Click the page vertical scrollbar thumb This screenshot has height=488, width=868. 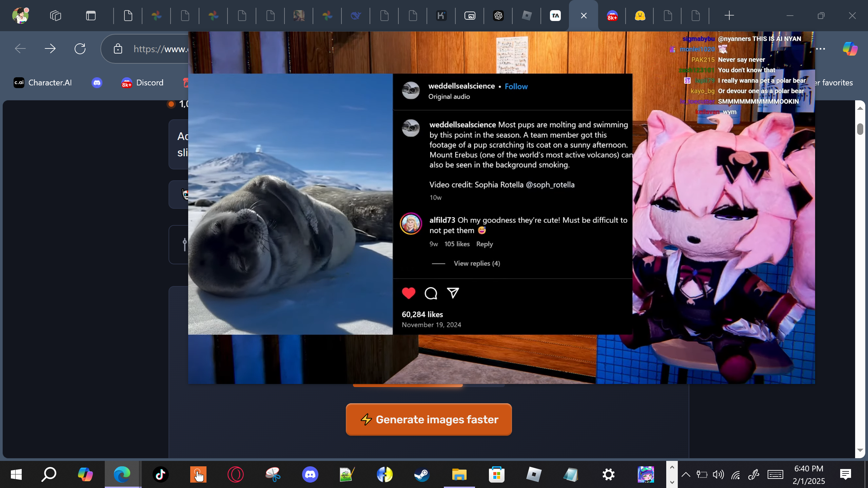click(860, 129)
